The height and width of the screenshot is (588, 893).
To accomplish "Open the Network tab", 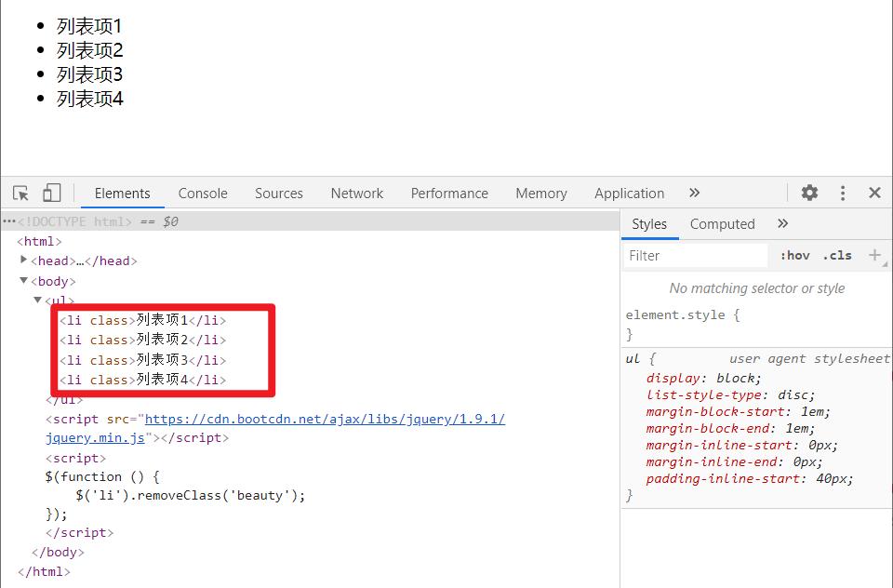I will [356, 194].
